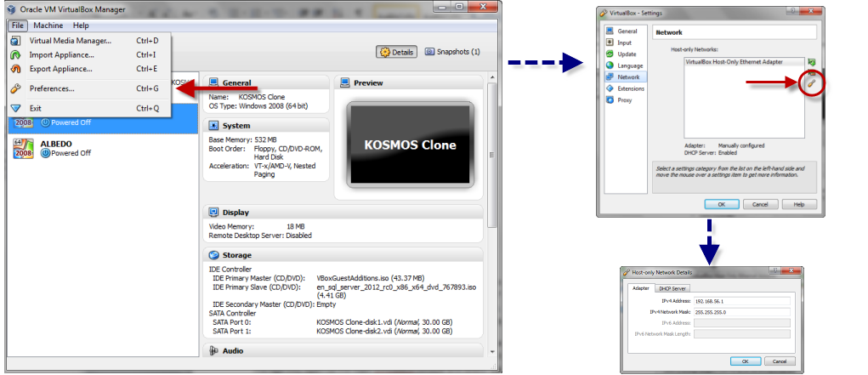The image size is (868, 375).
Task: Click Cancel in the Settings dialog
Action: pos(761,204)
